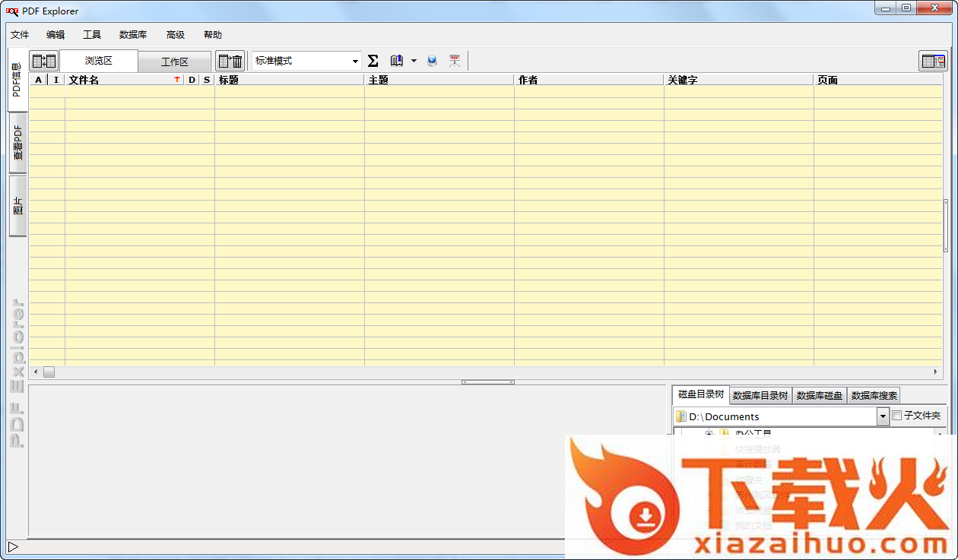Click the play triangle icon in status bar

(13, 546)
